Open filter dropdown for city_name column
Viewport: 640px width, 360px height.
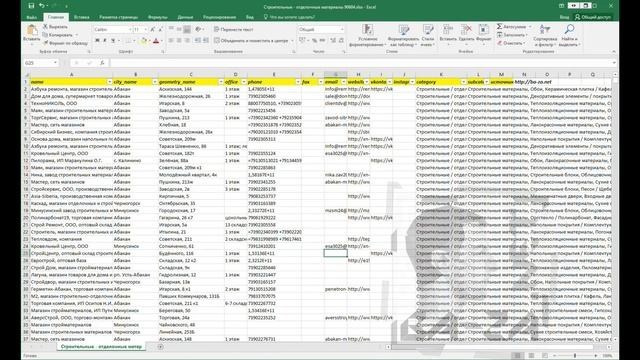click(155, 82)
